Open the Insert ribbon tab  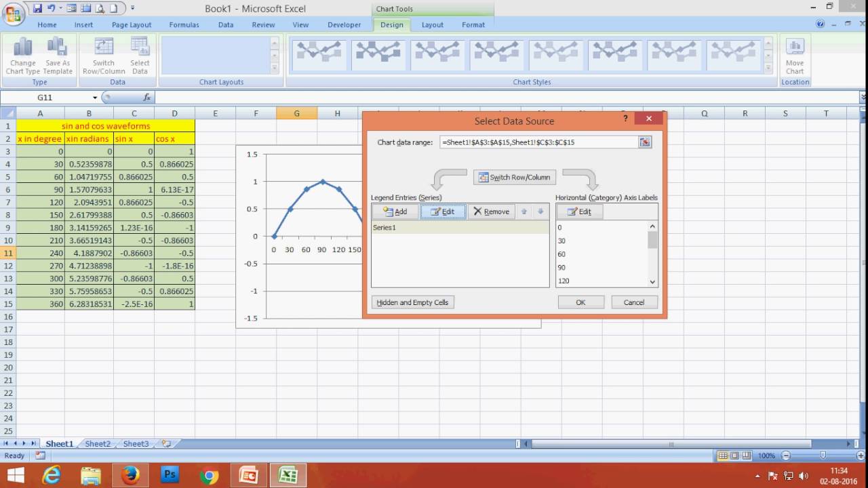pyautogui.click(x=84, y=24)
